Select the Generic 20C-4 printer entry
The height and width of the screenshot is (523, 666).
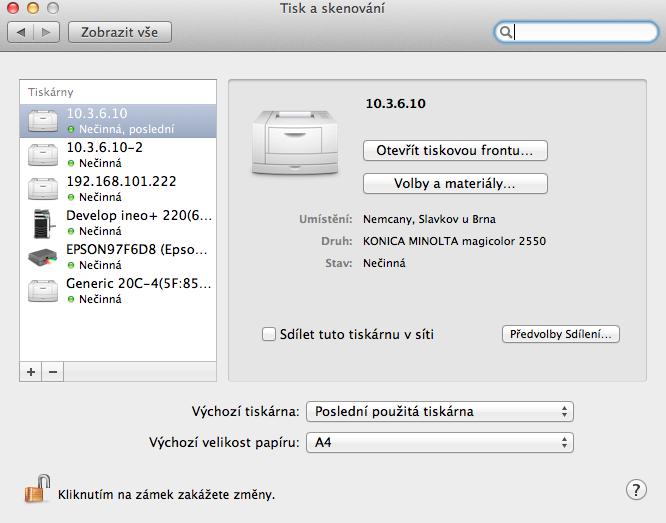click(x=118, y=291)
